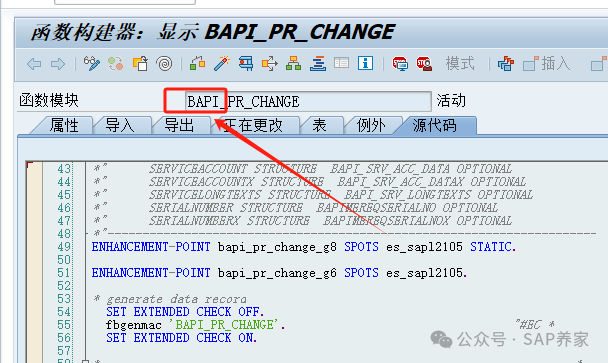This screenshot has height=363, width=608.
Task: Click comment line SERIALNUMBER STRUCTURE BAPIMEREQSERIALNO
Action: pyautogui.click(x=296, y=208)
